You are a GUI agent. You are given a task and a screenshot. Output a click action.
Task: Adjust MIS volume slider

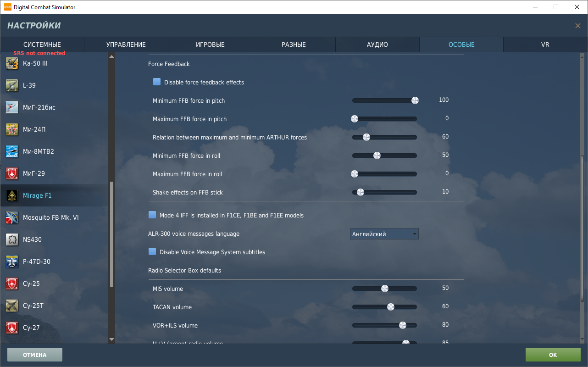click(x=384, y=289)
